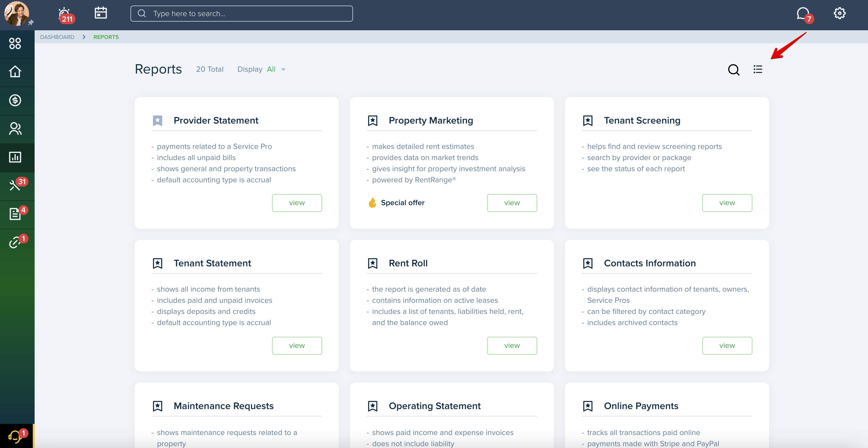Click the REPORTS breadcrumb

point(106,37)
